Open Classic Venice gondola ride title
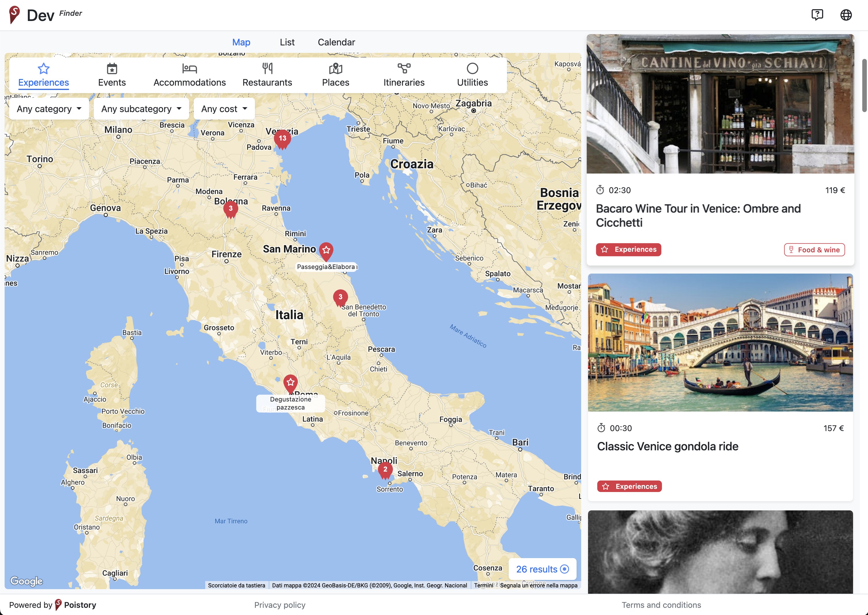This screenshot has height=615, width=868. pyautogui.click(x=668, y=447)
